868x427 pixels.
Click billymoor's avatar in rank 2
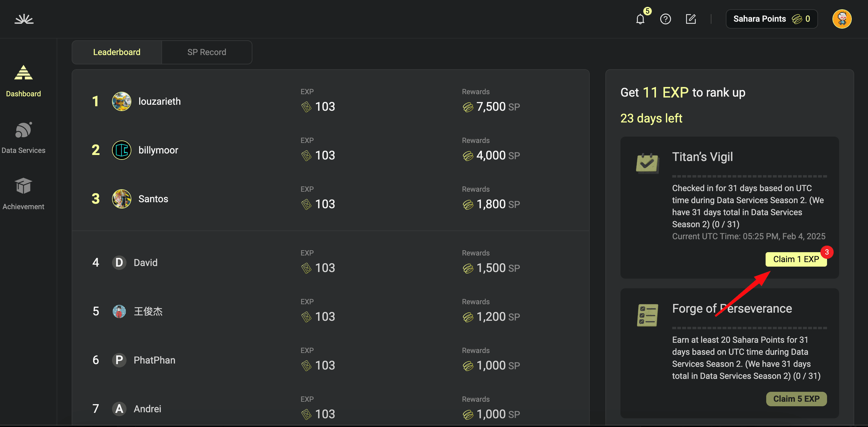pos(122,150)
